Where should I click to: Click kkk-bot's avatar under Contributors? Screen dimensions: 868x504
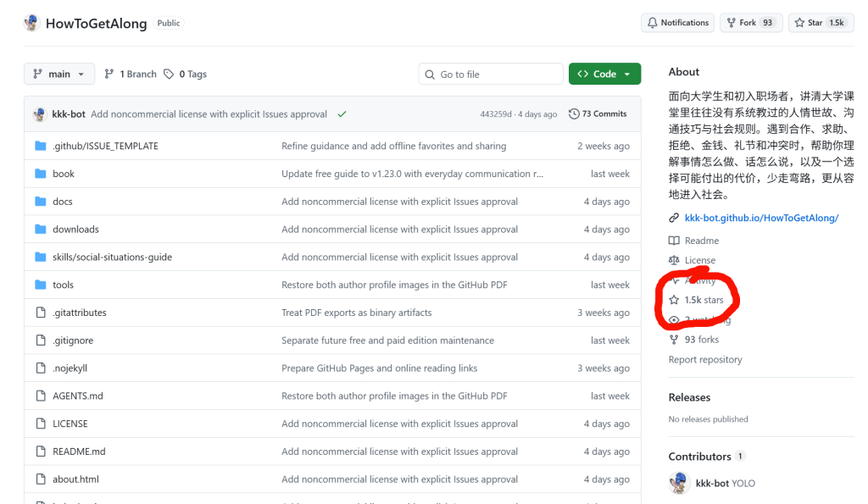[679, 483]
